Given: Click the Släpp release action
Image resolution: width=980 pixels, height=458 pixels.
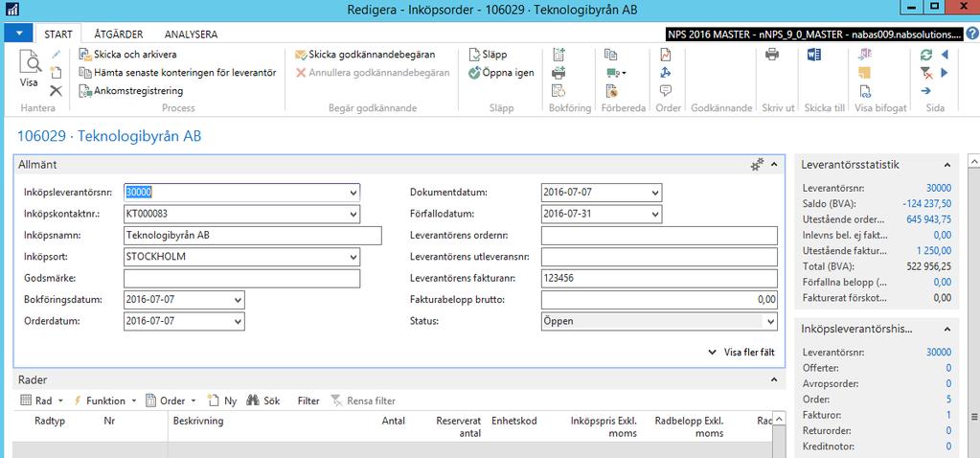Looking at the screenshot, I should [489, 55].
